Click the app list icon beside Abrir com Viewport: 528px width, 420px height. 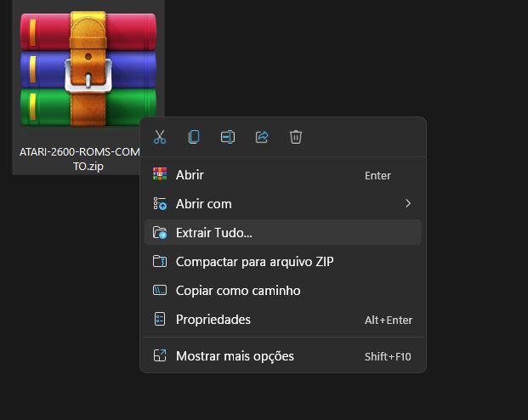[x=160, y=203]
